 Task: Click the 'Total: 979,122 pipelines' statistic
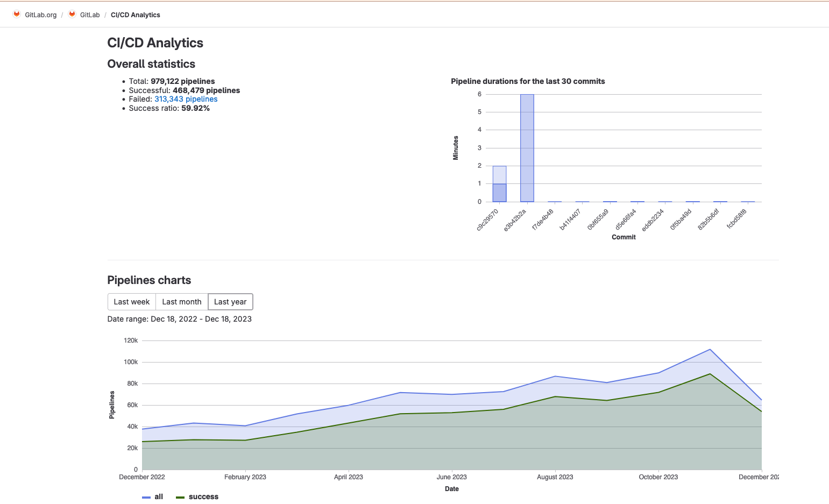point(172,81)
